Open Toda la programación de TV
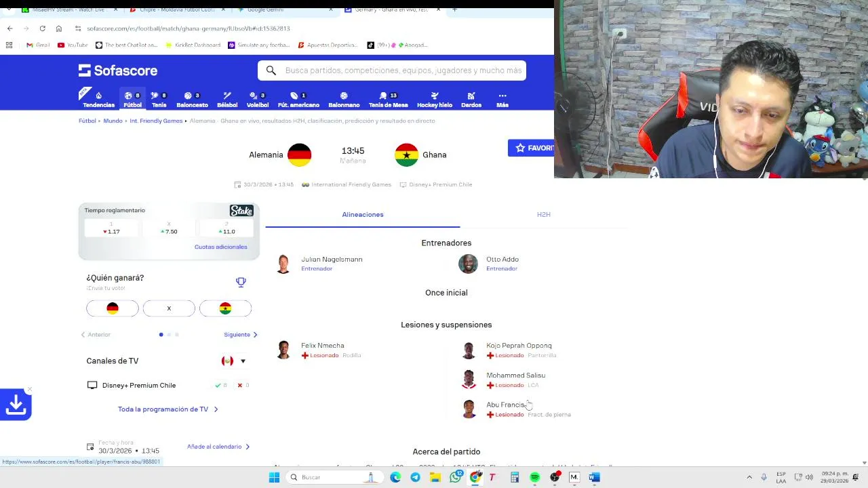Viewport: 868px width, 488px height. 167,409
